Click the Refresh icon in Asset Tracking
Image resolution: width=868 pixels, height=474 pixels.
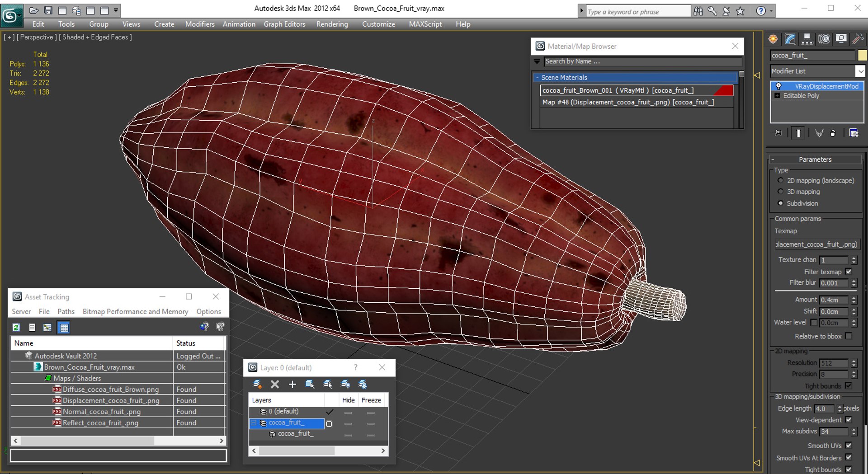coord(16,328)
